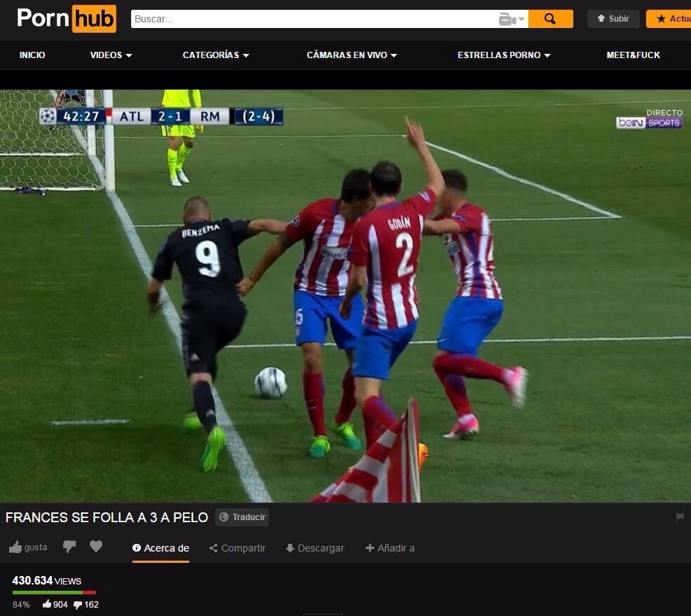
Task: Expand the ESTRELLAS PORNO menu
Action: point(503,55)
